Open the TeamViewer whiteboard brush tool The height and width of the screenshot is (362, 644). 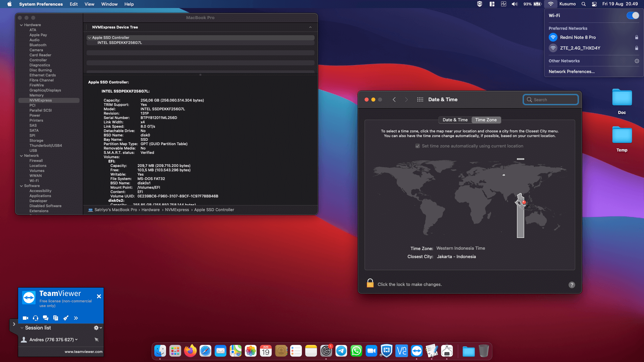click(x=66, y=318)
